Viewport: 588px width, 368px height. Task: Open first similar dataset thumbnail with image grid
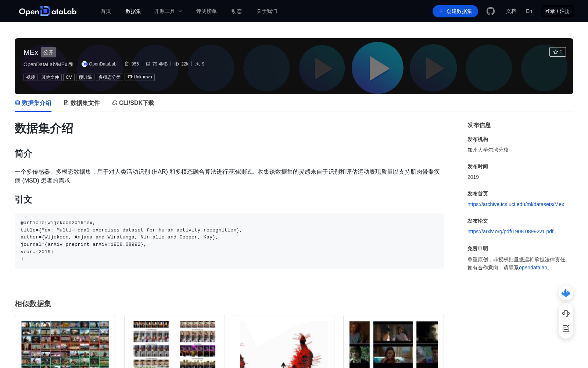(x=65, y=344)
